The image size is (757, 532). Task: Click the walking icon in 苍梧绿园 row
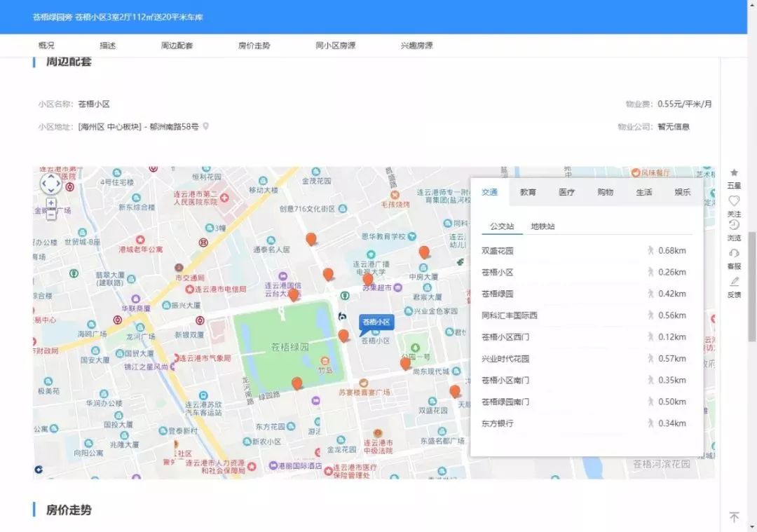[650, 294]
